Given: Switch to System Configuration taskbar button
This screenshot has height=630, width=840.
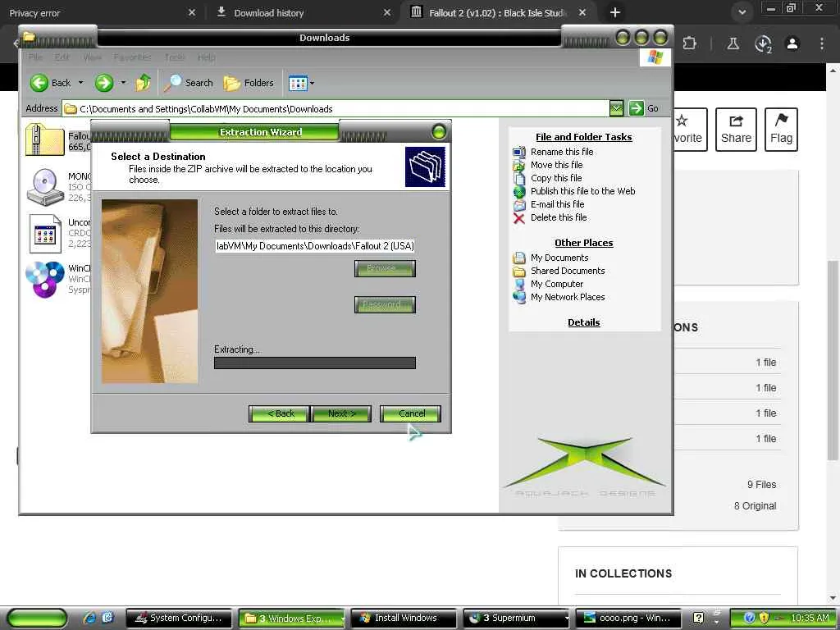Looking at the screenshot, I should [x=178, y=619].
